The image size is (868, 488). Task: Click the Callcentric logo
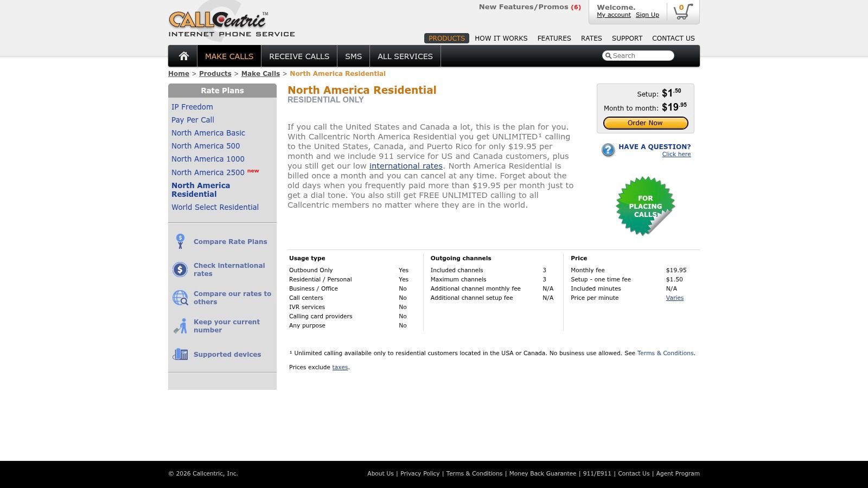pyautogui.click(x=232, y=23)
